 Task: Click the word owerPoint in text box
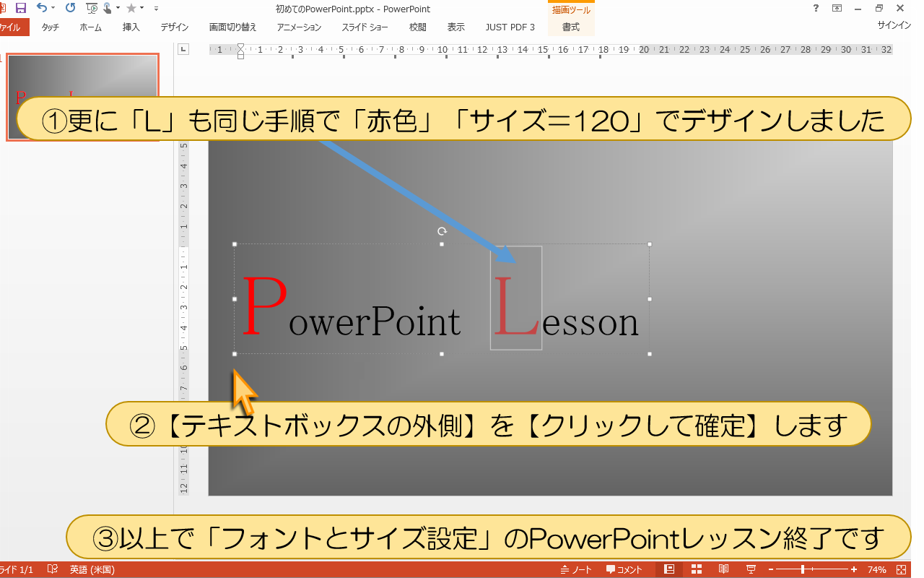click(375, 322)
